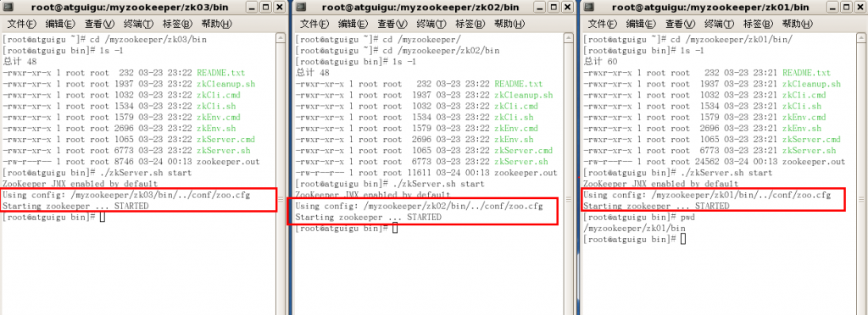The image size is (868, 315).
Task: Click terminal icon in zk02 window title bar
Action: [301, 7]
